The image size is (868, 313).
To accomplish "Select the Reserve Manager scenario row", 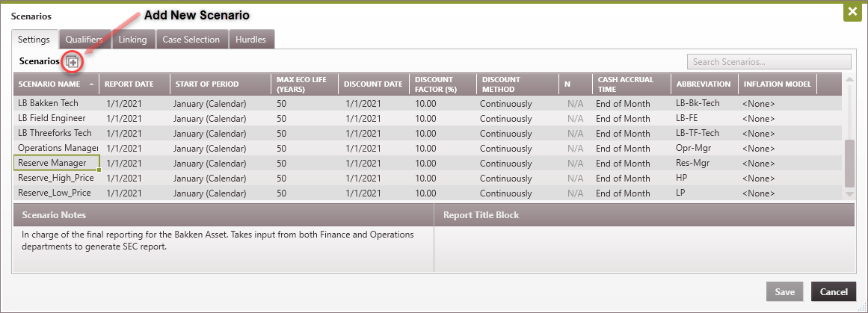I will click(57, 163).
